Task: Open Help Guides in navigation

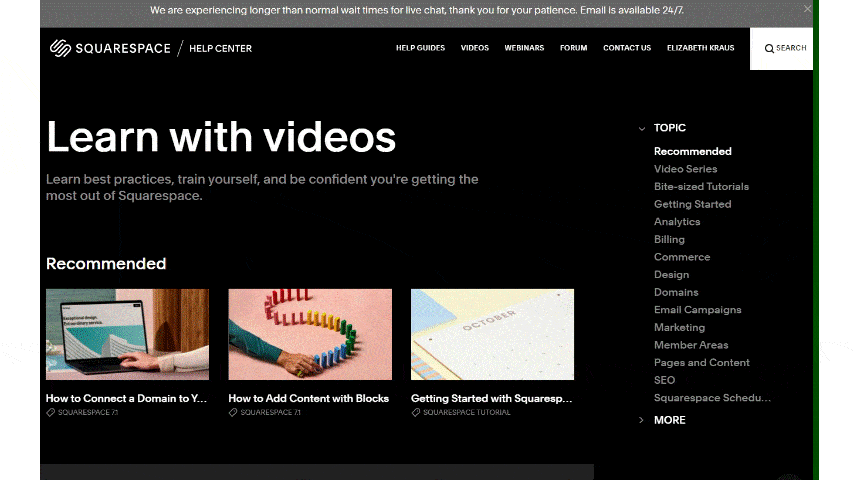Action: coord(421,48)
